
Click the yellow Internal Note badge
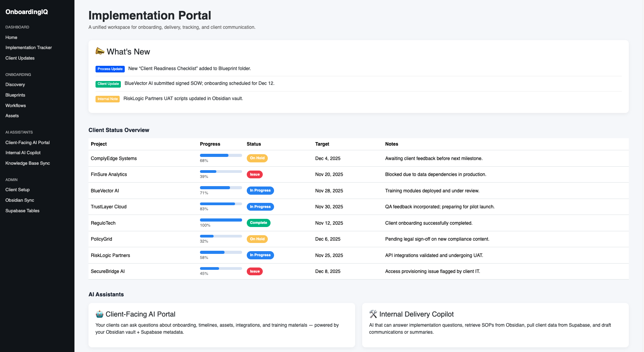107,99
